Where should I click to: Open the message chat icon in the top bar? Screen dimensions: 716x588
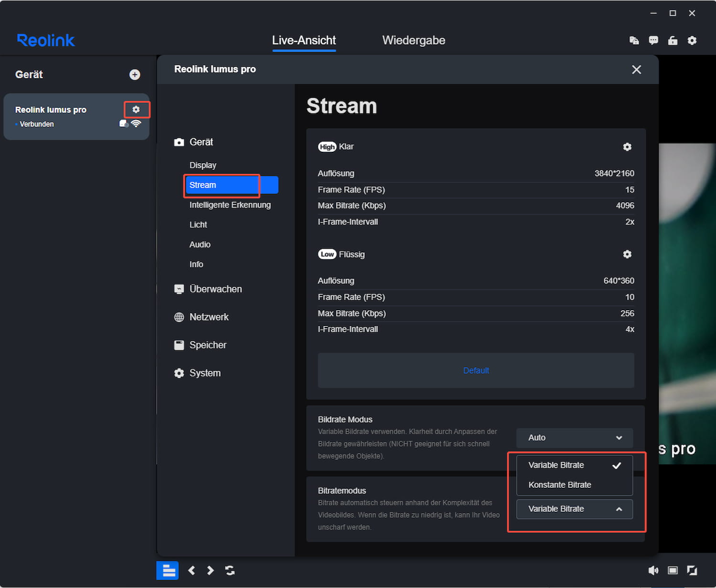(653, 41)
